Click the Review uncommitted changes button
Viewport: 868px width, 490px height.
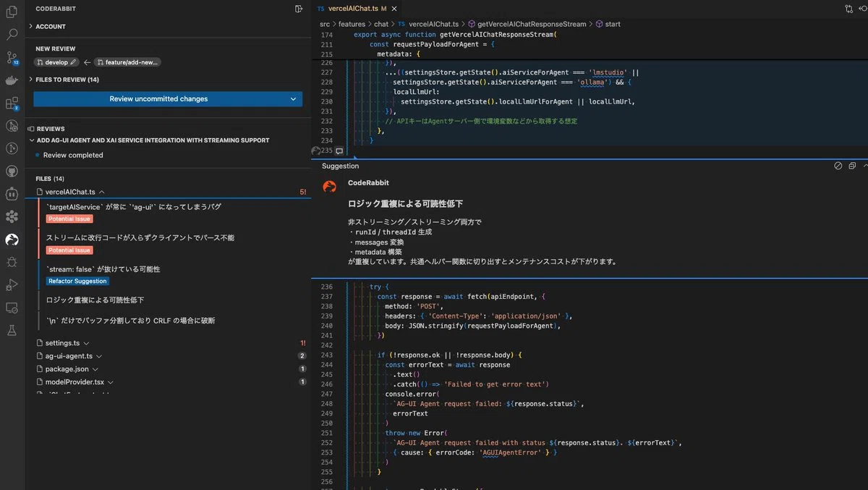[158, 99]
